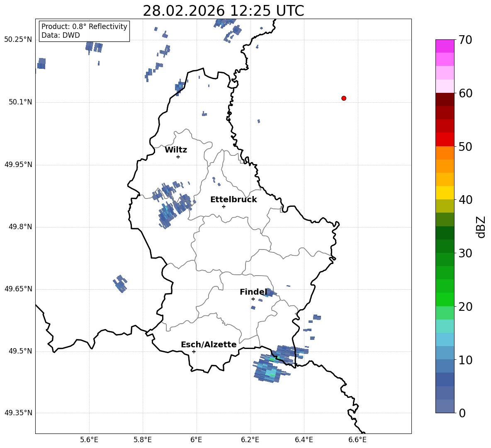Click the 49.65°N latitude label
491x448 pixels.
18,289
